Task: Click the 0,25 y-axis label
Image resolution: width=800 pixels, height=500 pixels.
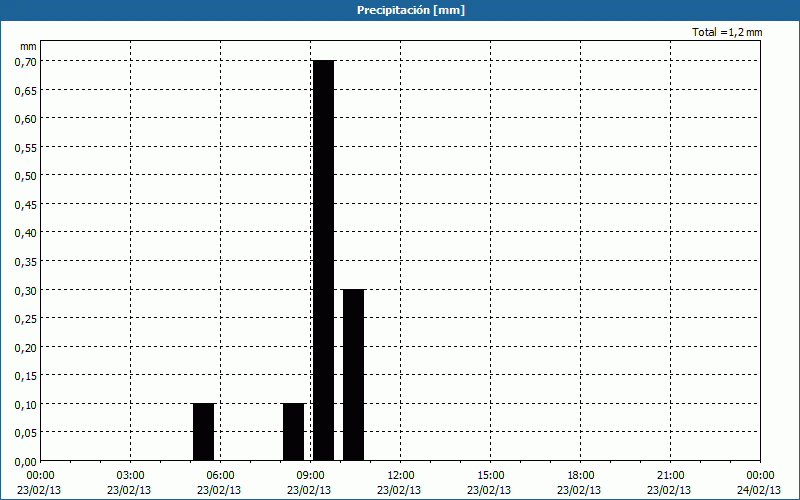Action: [26, 318]
